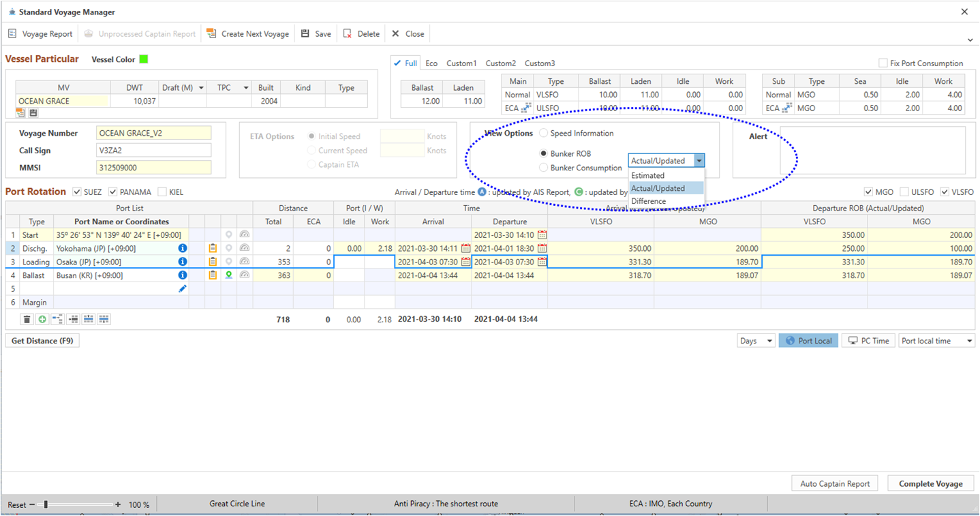Select the Speed Information radio button

(543, 133)
